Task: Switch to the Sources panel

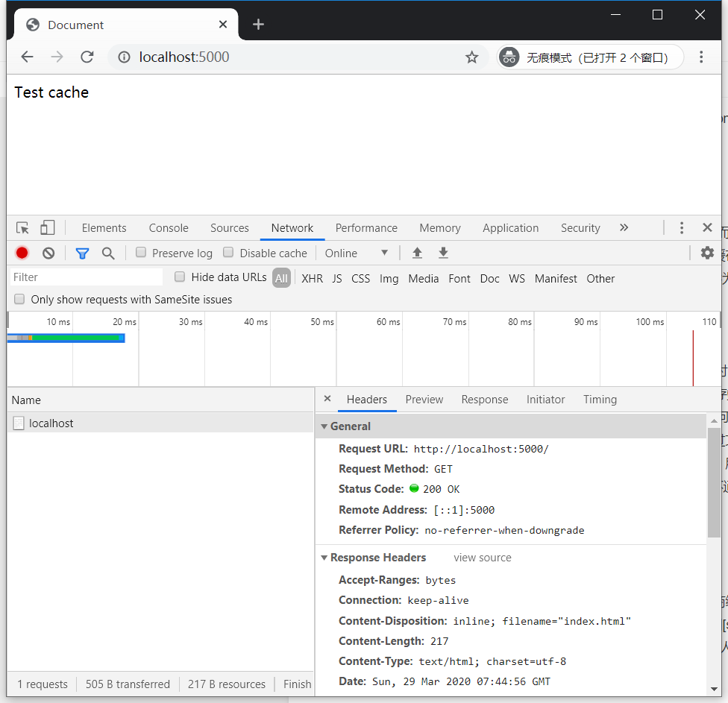Action: [x=229, y=228]
